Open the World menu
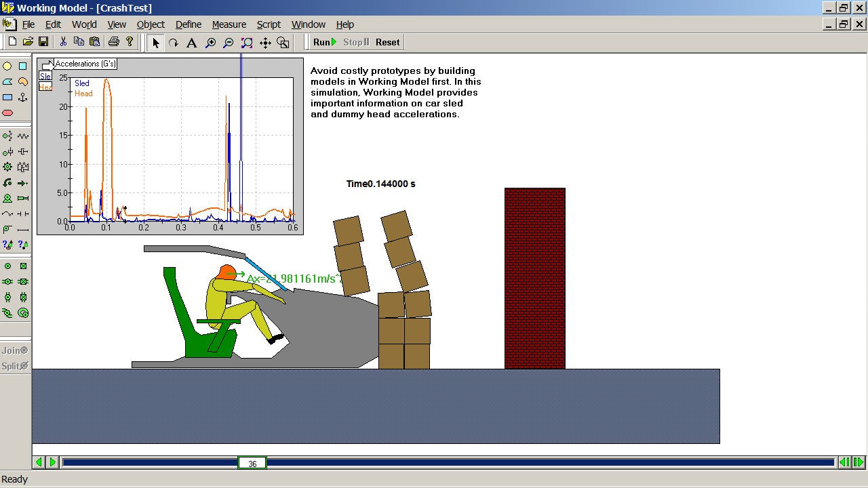This screenshot has height=488, width=868. (x=84, y=24)
